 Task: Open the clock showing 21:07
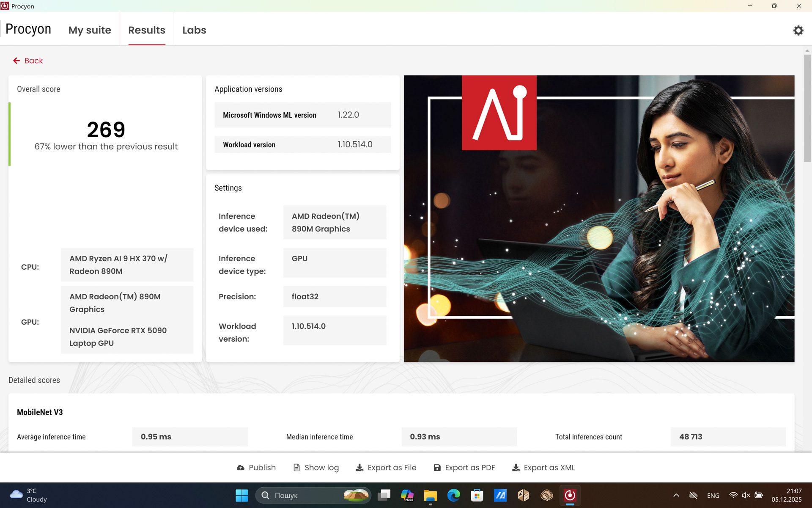click(x=786, y=495)
